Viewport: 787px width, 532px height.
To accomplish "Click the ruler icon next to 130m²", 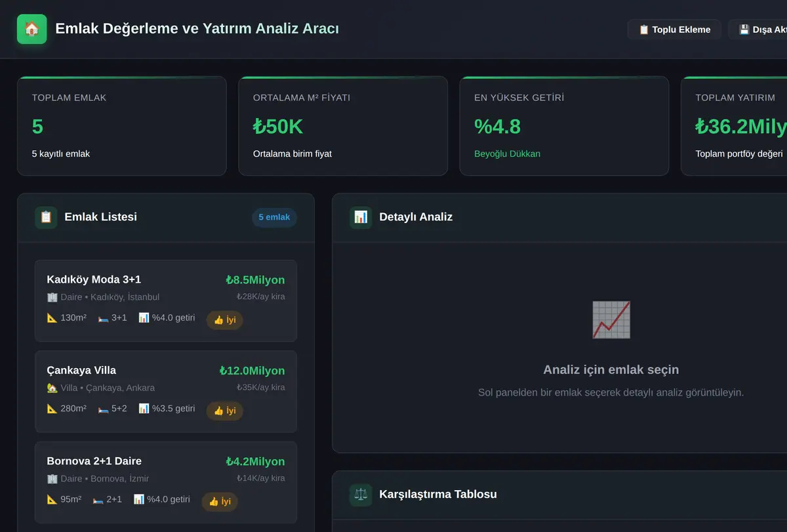I will pos(52,318).
